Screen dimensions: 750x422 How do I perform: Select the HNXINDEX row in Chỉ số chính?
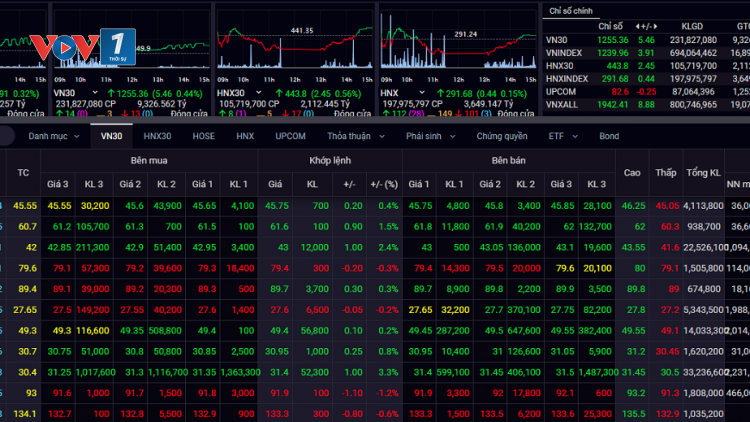[646, 79]
